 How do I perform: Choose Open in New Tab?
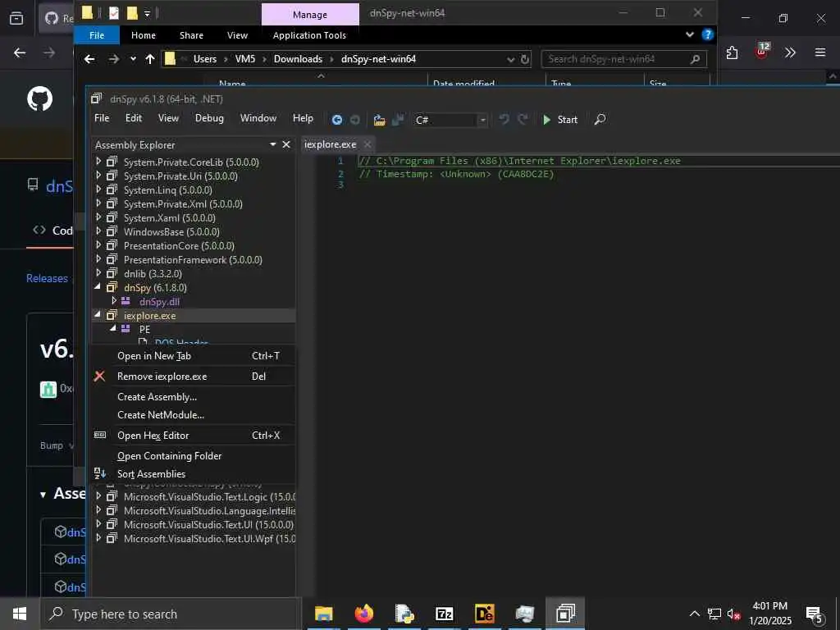point(194,356)
